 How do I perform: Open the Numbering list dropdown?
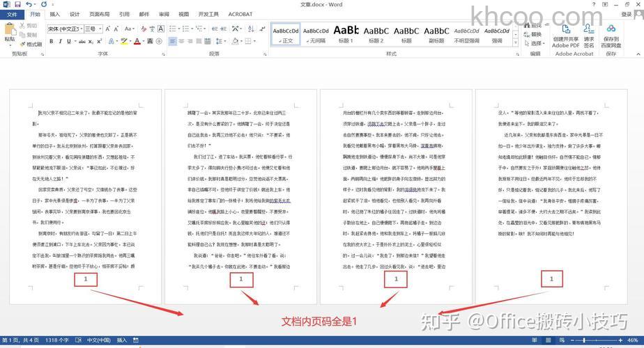click(x=192, y=29)
